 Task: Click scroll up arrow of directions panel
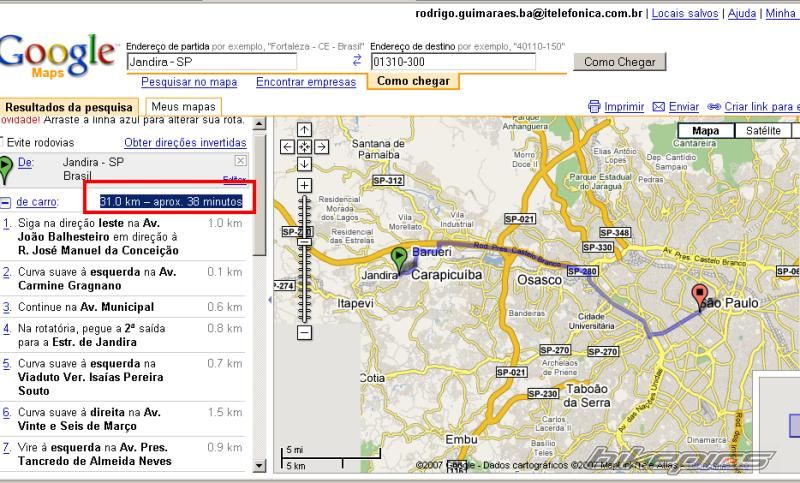259,123
